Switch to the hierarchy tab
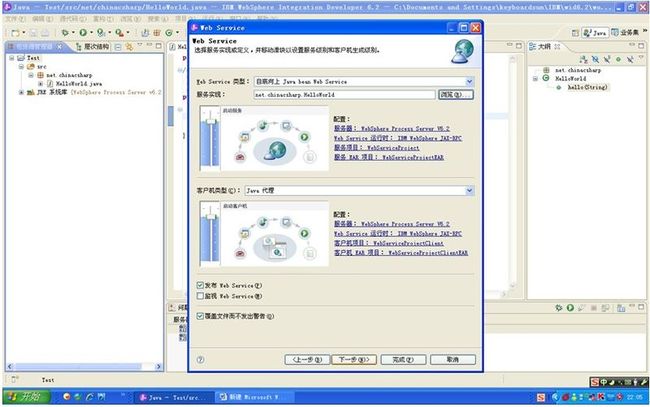Image resolution: width=650 pixels, height=407 pixels. click(92, 47)
